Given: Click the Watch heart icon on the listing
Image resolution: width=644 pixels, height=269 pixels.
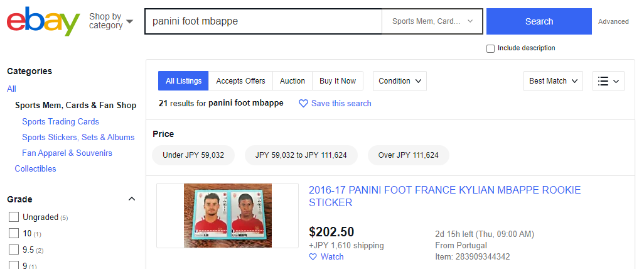Looking at the screenshot, I should [314, 256].
